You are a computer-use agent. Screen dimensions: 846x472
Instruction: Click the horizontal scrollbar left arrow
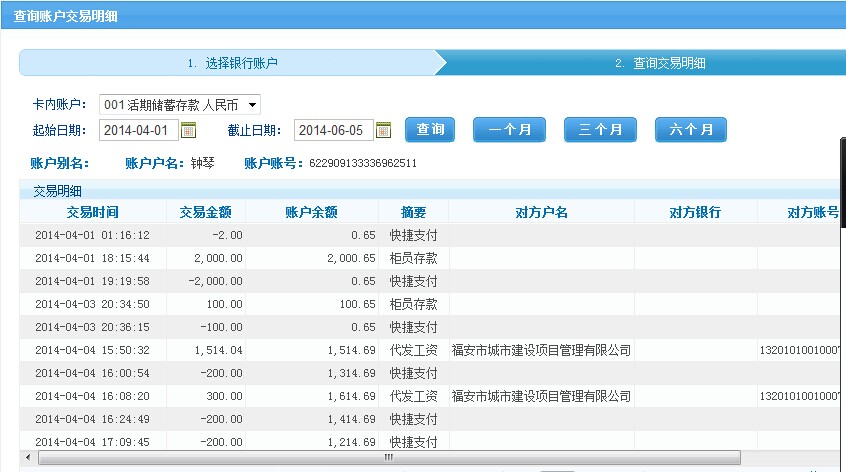pos(26,458)
